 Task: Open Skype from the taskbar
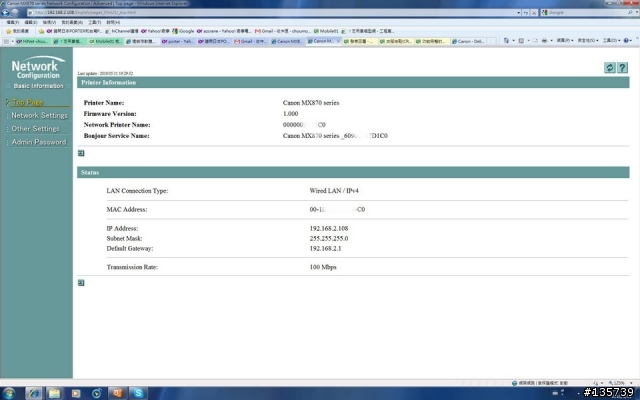[x=138, y=393]
